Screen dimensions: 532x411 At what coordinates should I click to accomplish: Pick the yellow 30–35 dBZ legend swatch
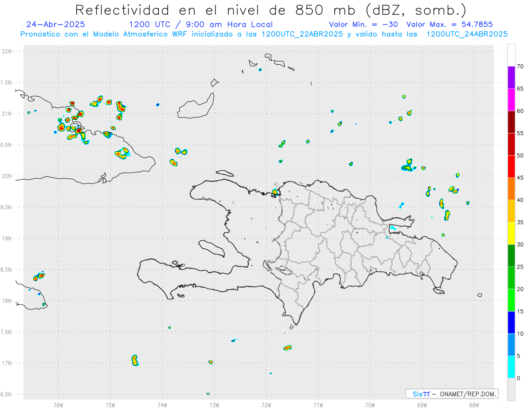tap(511, 234)
